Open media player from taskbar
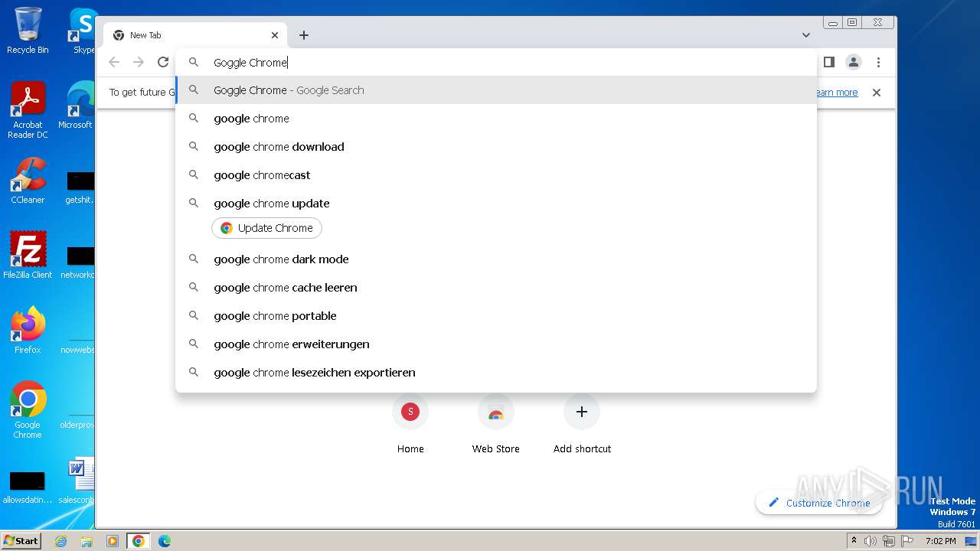The width and height of the screenshot is (980, 551). click(x=113, y=541)
